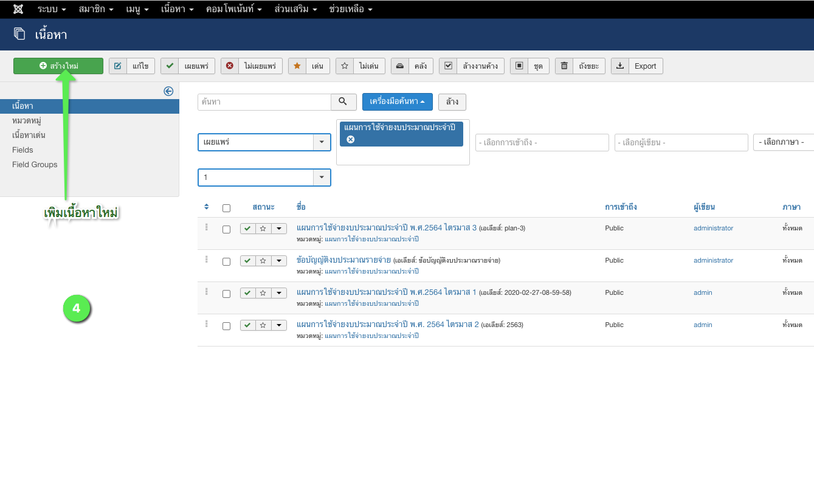Toggle published status of the last article
The width and height of the screenshot is (814, 504).
click(247, 325)
